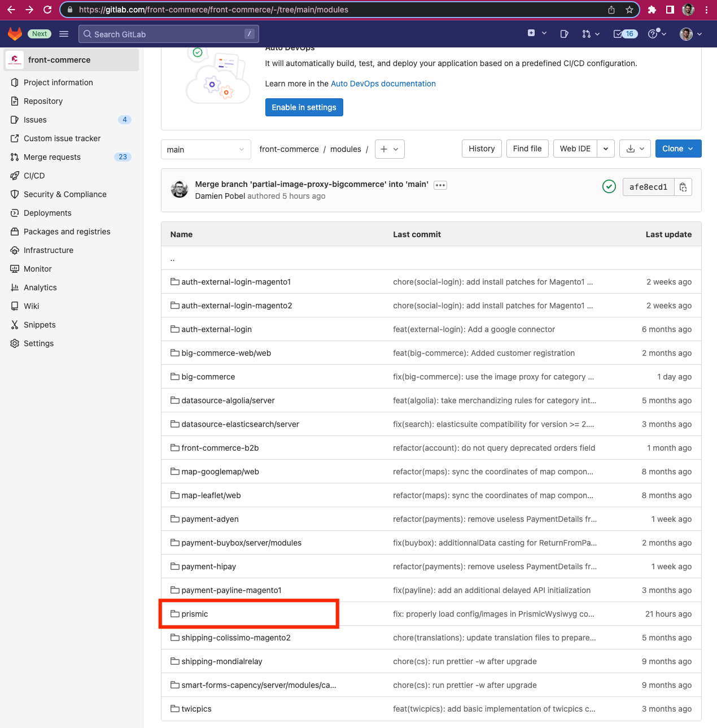Open the hamburger navigation menu icon

coord(64,34)
